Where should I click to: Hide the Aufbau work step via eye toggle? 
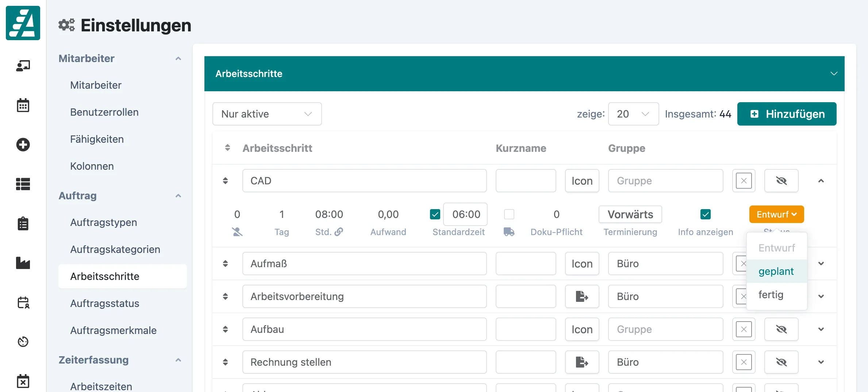point(781,329)
